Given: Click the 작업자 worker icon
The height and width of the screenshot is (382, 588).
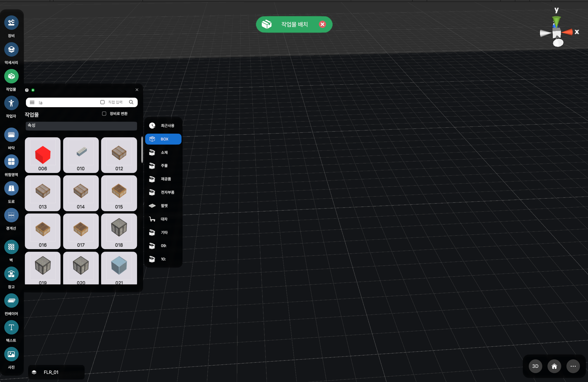Looking at the screenshot, I should (11, 103).
